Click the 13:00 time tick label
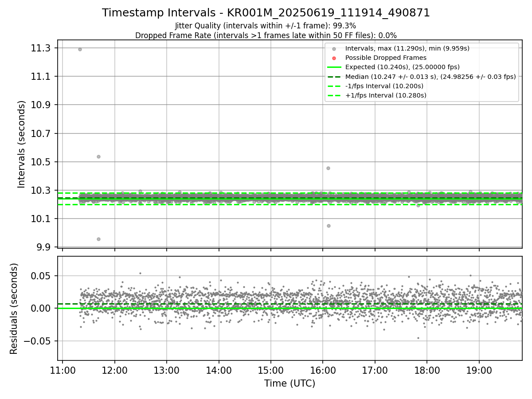Image resolution: width=532 pixels, height=399 pixels. [x=167, y=371]
